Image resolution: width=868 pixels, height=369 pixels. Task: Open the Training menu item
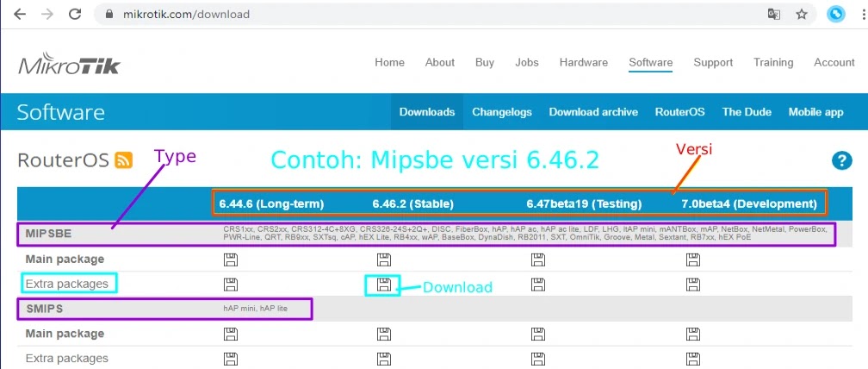tap(773, 63)
